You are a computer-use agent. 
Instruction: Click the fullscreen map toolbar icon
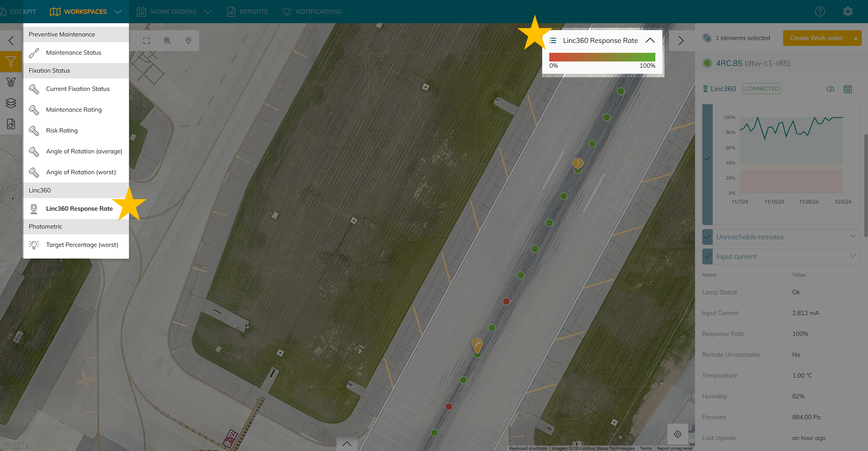(147, 41)
